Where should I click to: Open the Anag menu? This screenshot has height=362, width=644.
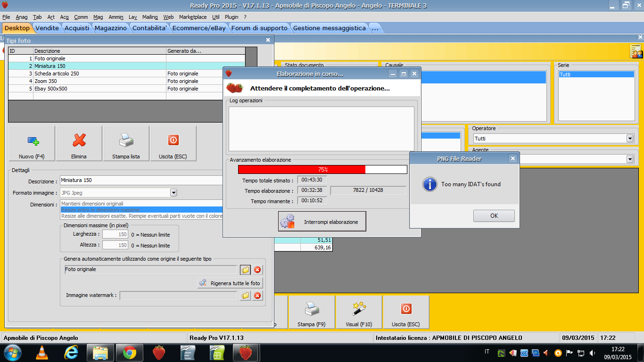22,17
